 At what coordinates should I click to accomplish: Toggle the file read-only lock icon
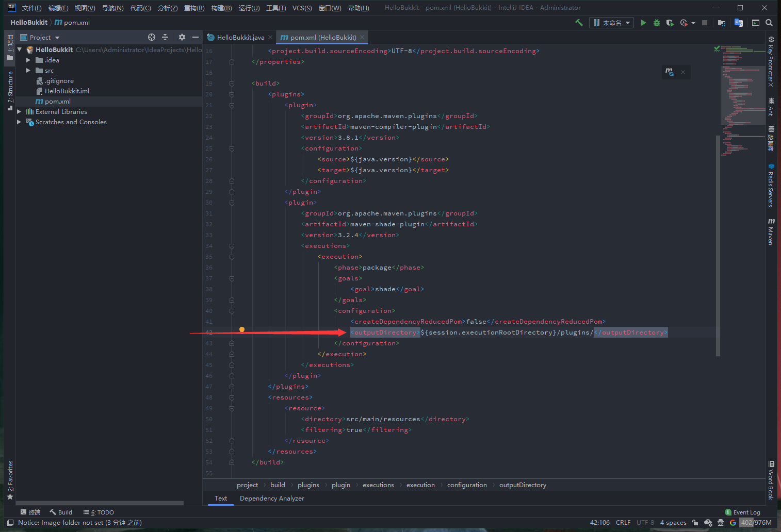pyautogui.click(x=695, y=522)
